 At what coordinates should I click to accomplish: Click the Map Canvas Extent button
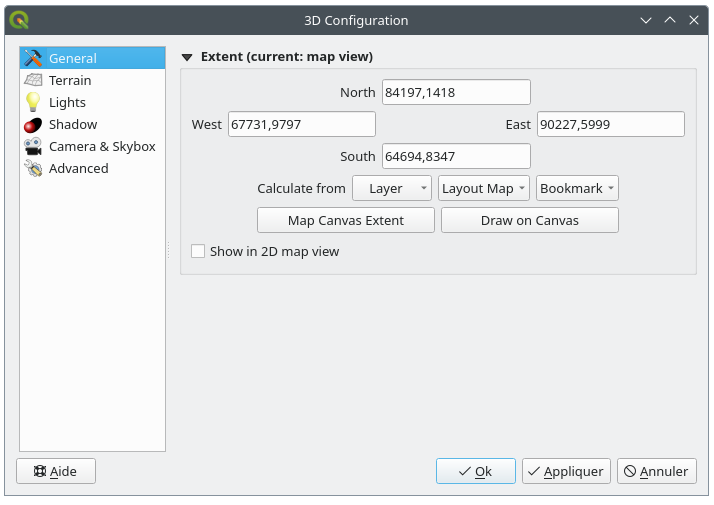pos(346,220)
